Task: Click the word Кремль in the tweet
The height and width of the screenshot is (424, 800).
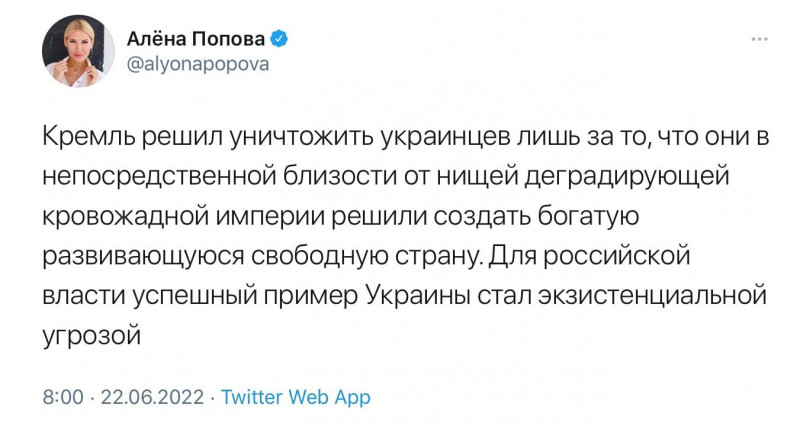Action: pyautogui.click(x=89, y=138)
